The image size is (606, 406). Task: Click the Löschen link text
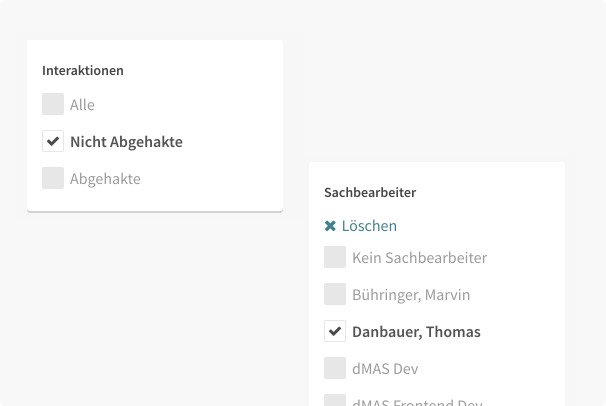pos(369,226)
